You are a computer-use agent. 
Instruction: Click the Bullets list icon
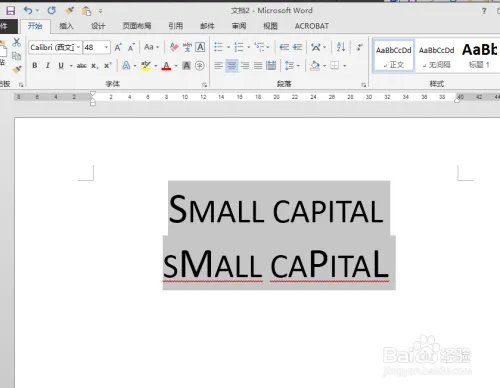coord(218,47)
